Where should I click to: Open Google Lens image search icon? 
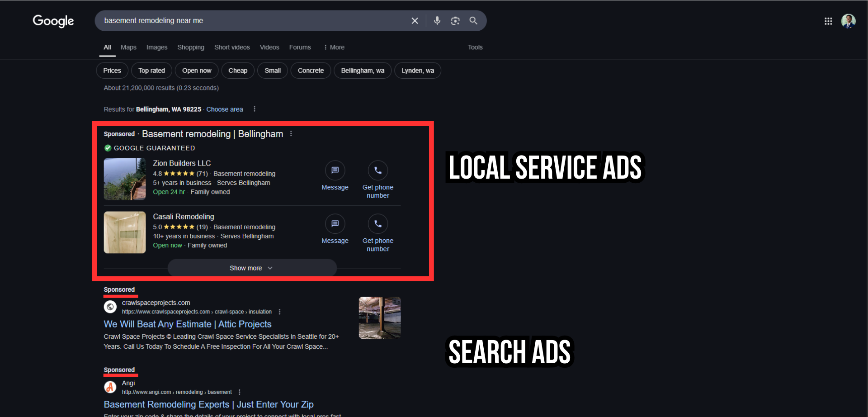[455, 21]
